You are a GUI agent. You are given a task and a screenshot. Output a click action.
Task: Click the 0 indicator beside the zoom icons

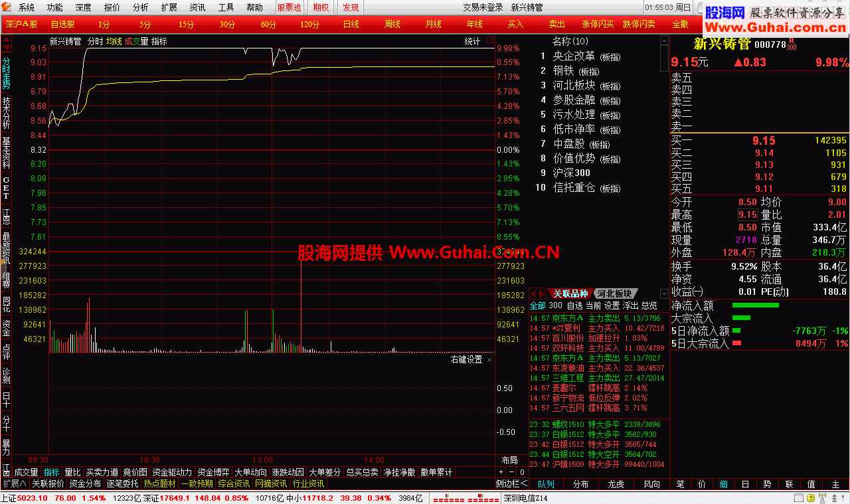coord(522,472)
